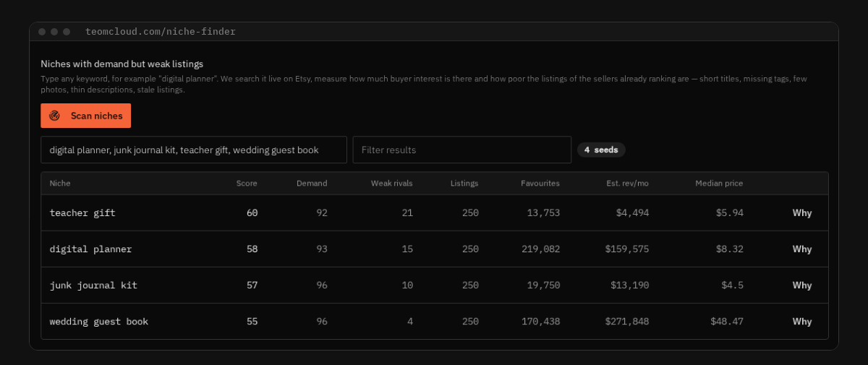Sort by Est. rev/mo column header
868x365 pixels.
click(x=627, y=184)
